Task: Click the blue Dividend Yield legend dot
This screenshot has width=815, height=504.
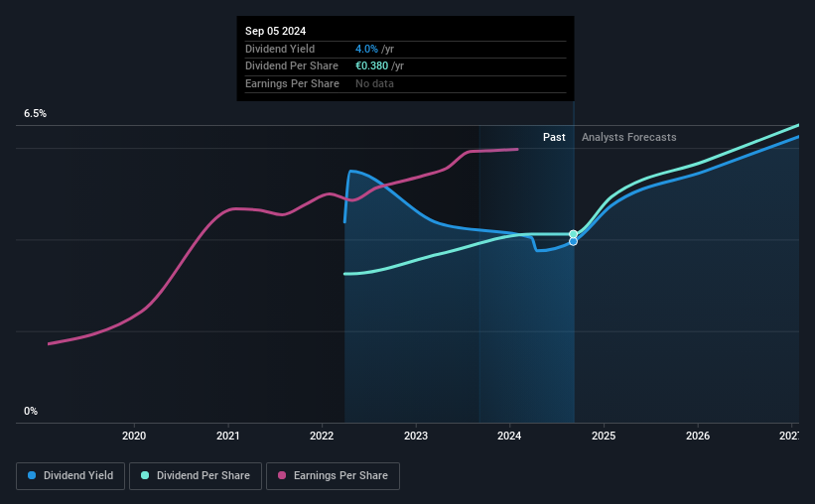Action: [x=32, y=475]
